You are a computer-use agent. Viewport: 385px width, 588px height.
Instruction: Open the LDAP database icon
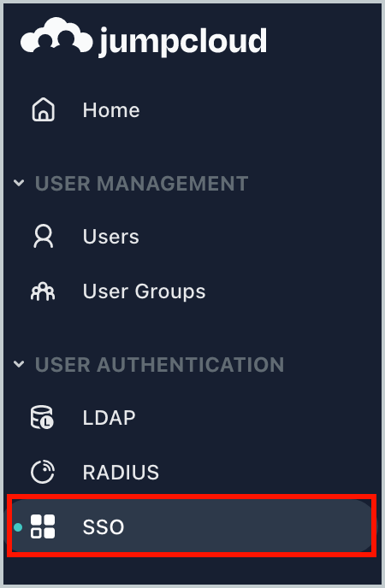42,417
